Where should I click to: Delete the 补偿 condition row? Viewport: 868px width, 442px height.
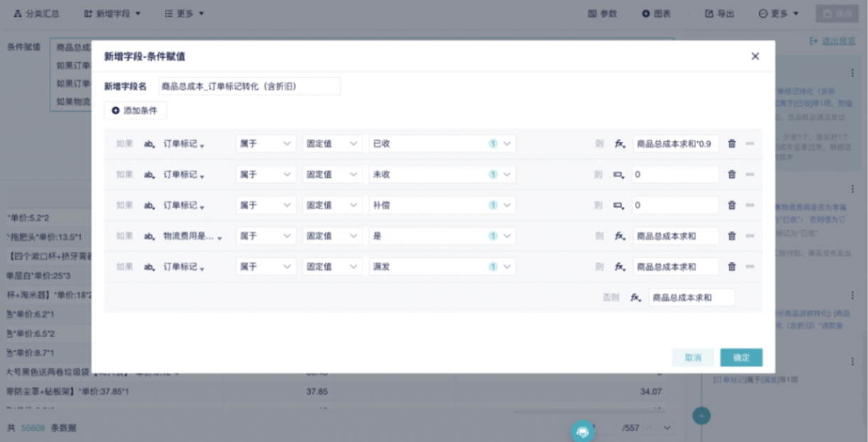pyautogui.click(x=732, y=205)
